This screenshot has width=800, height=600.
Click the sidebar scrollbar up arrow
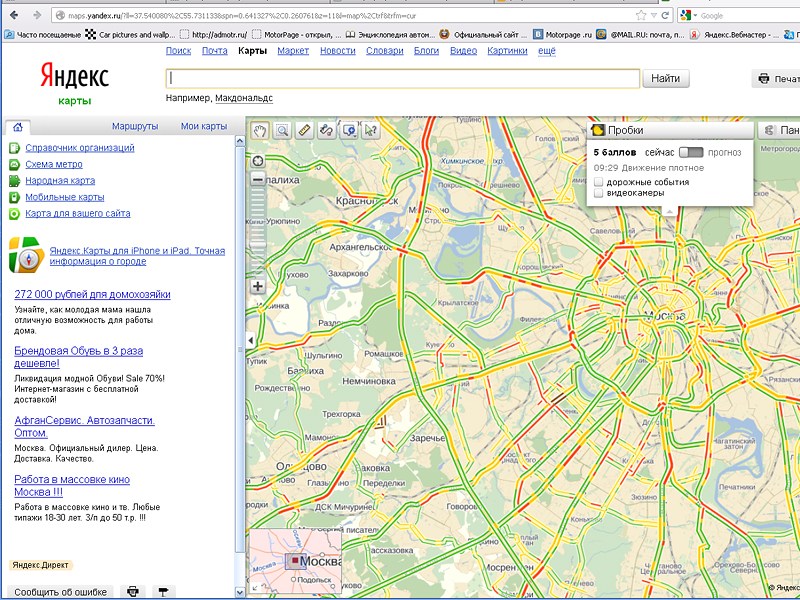pos(240,140)
